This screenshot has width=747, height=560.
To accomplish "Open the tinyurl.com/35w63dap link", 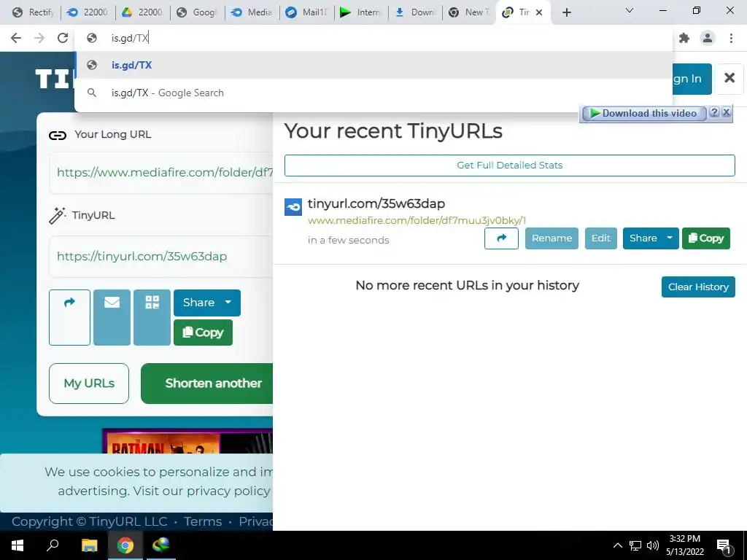I will click(376, 204).
